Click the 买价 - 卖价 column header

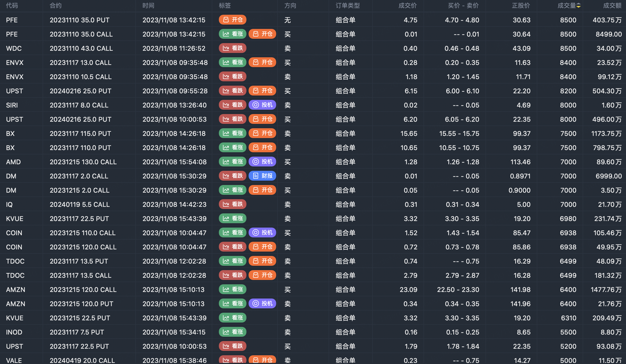point(463,6)
